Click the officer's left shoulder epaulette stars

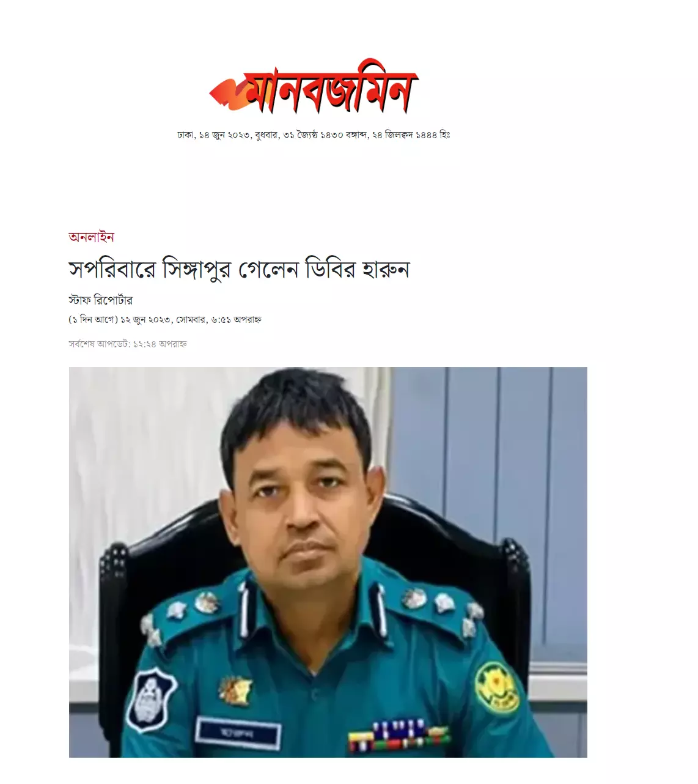439,607
